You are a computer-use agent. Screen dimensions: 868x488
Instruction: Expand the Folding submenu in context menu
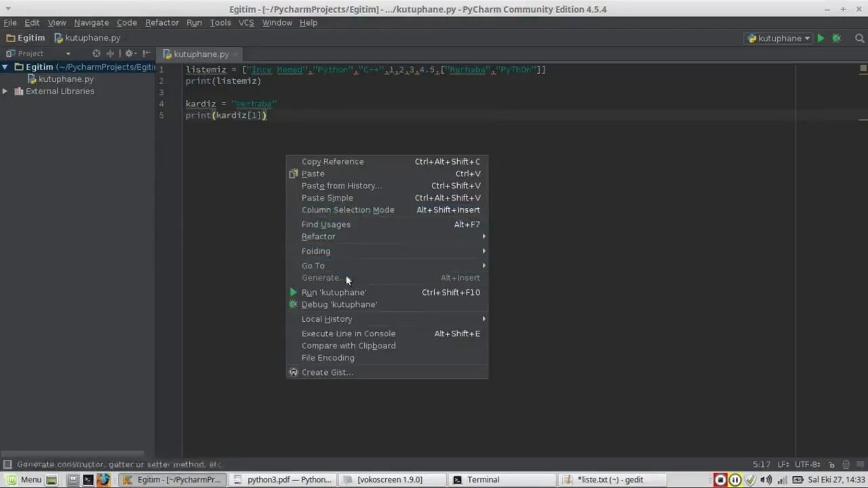(387, 251)
